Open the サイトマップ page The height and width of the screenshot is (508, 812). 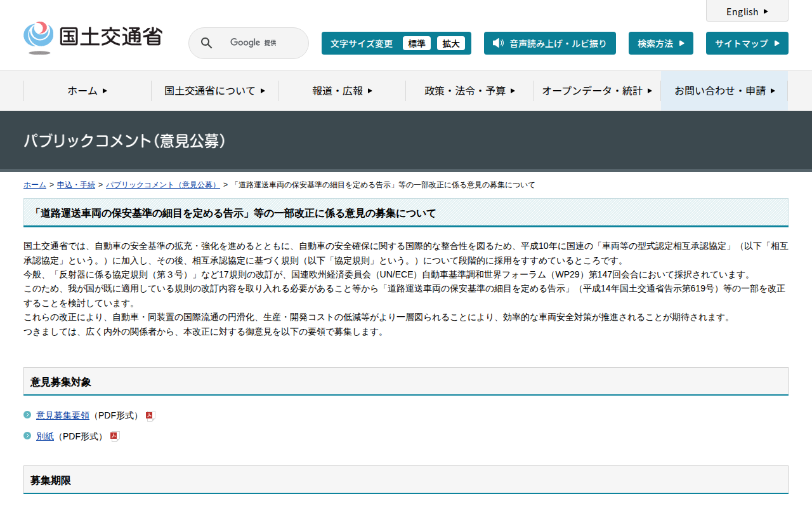tap(747, 43)
